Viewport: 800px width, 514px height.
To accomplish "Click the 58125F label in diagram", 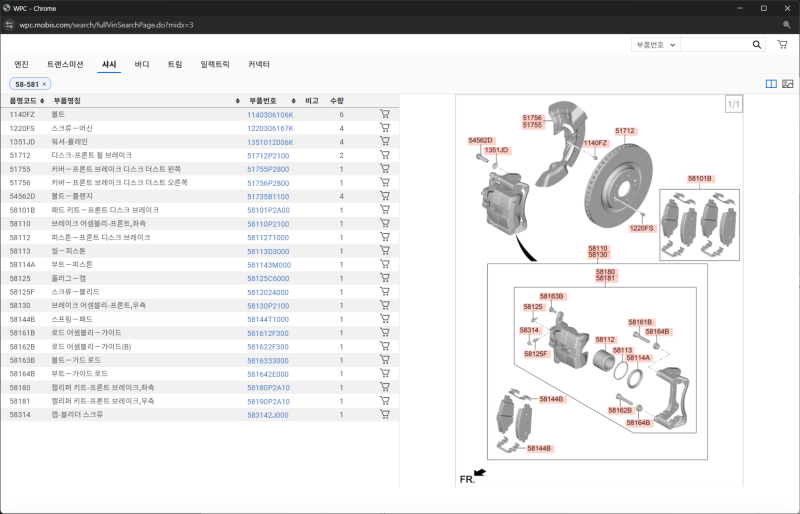I will 536,354.
